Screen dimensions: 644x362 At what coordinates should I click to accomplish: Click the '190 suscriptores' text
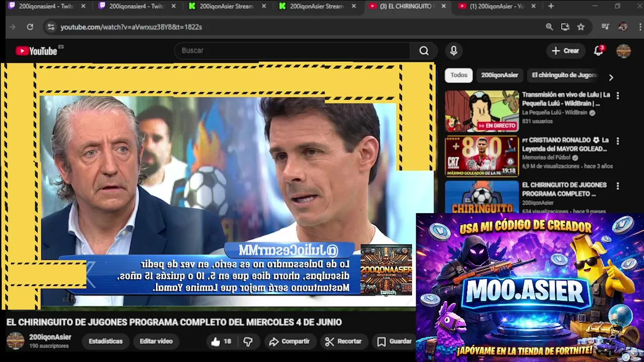[49, 346]
